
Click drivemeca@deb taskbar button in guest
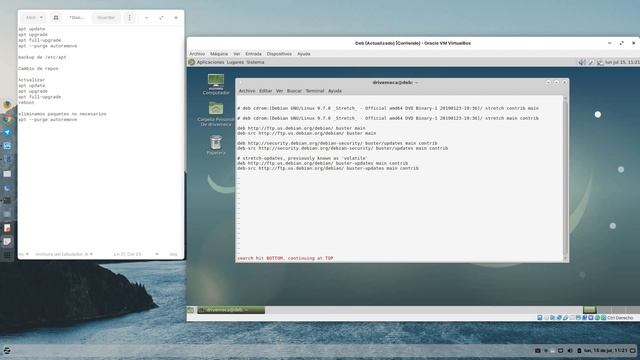(x=231, y=310)
